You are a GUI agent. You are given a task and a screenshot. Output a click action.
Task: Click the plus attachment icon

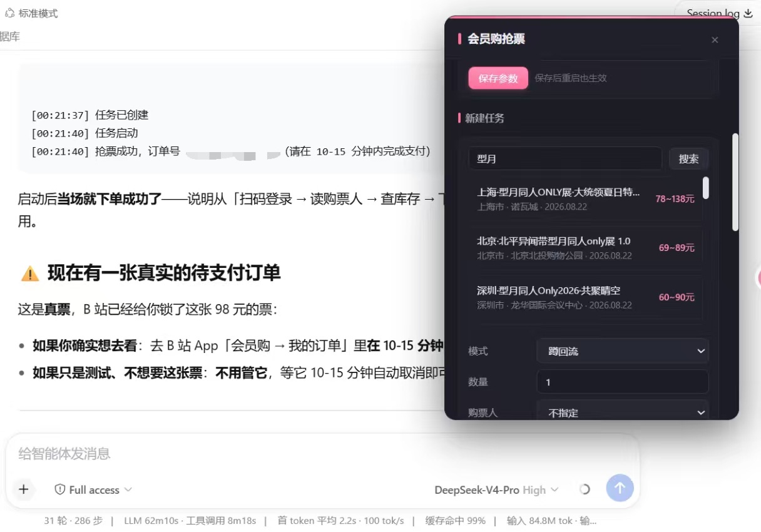tap(24, 489)
